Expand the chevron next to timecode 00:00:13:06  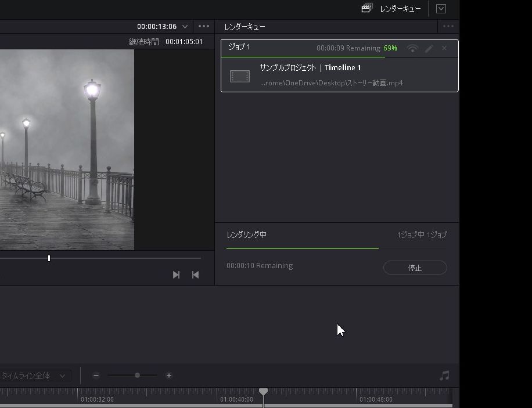point(185,27)
